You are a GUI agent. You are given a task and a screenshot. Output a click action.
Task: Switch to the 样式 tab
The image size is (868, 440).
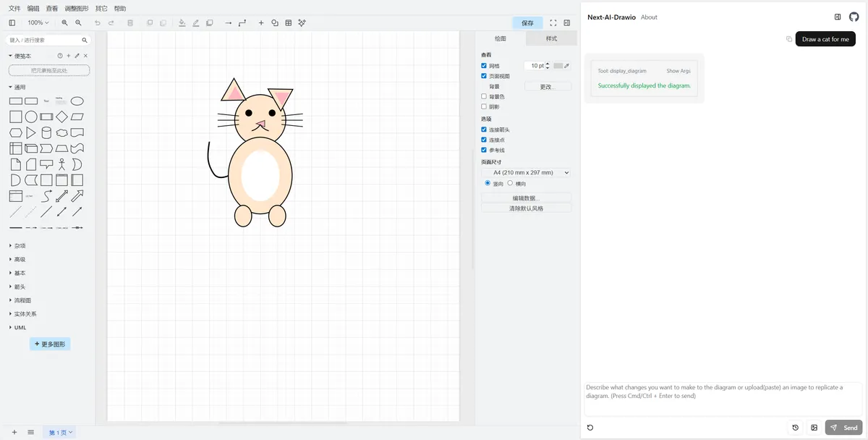[551, 38]
